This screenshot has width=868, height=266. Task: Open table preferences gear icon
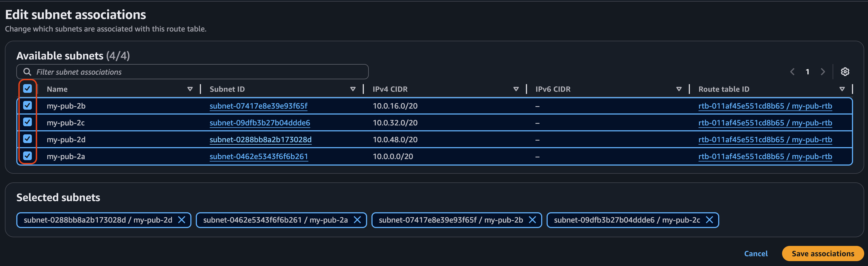click(845, 72)
